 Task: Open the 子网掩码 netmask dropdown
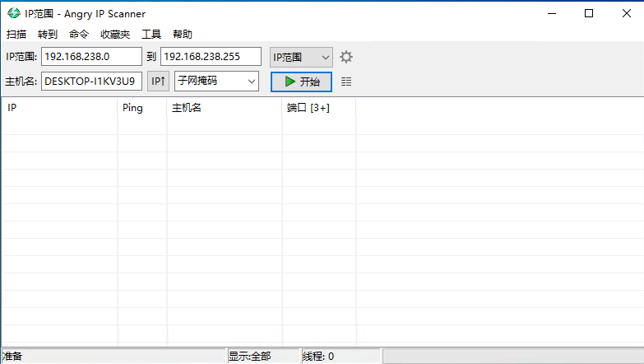tap(216, 81)
